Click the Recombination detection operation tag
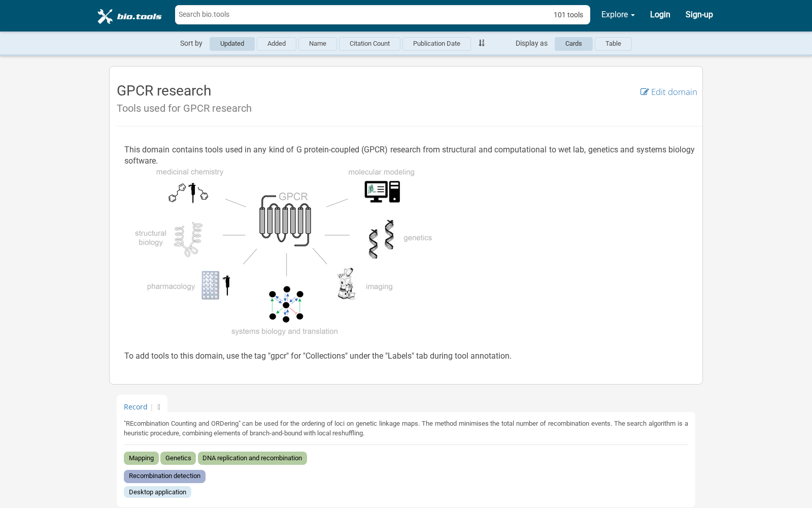The width and height of the screenshot is (812, 508). point(164,476)
